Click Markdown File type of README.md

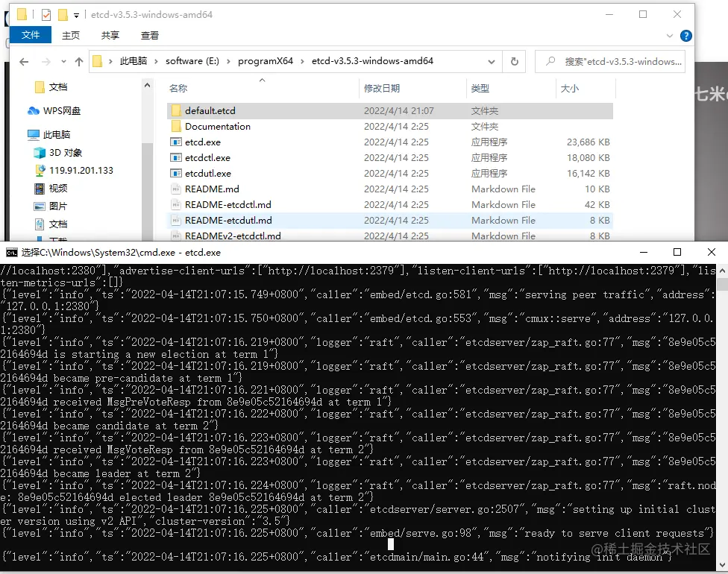(x=503, y=189)
